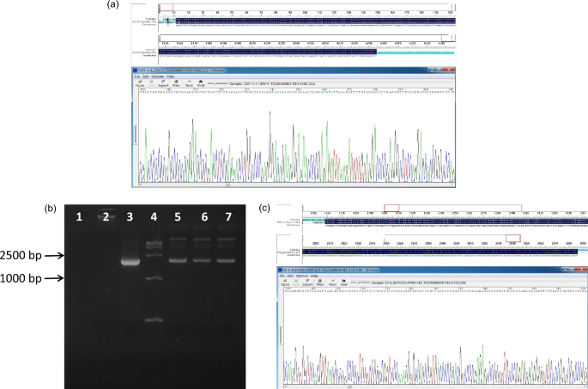Image resolution: width=588 pixels, height=389 pixels.
Task: Click the vertical scale slider of the 10-6 chromatogram
Action: pos(281,336)
